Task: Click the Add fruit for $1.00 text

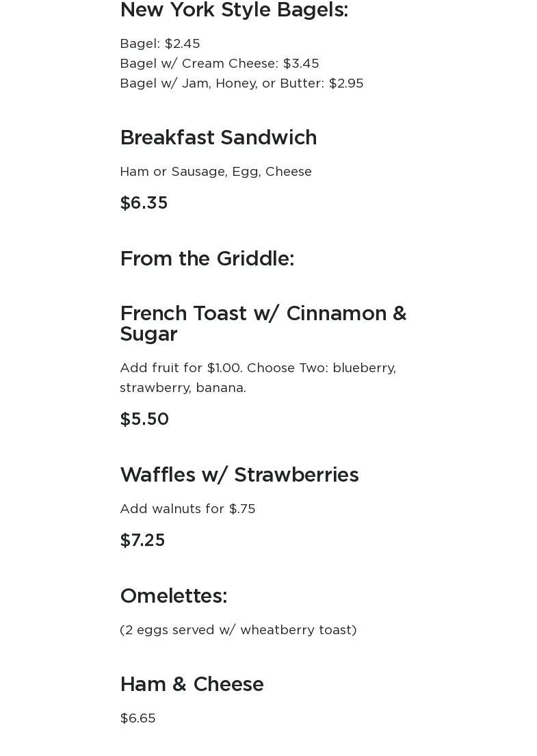Action: click(x=181, y=368)
